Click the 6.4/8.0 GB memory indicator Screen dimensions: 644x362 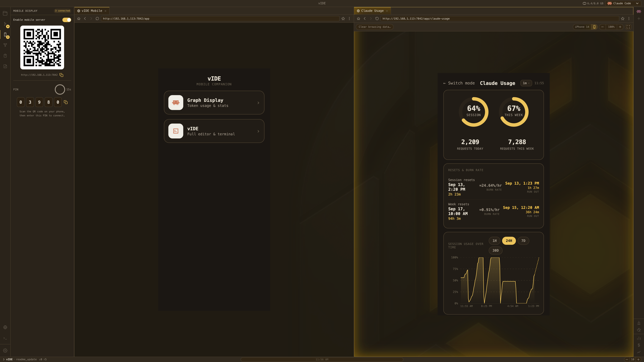point(593,3)
